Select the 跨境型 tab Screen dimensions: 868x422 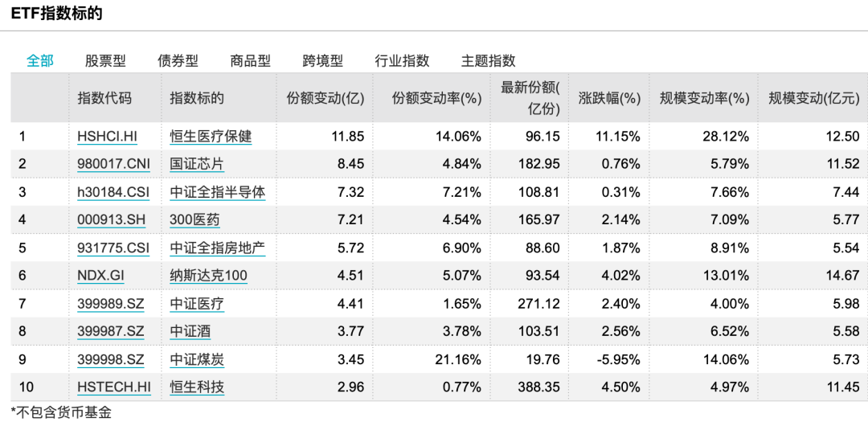point(323,60)
